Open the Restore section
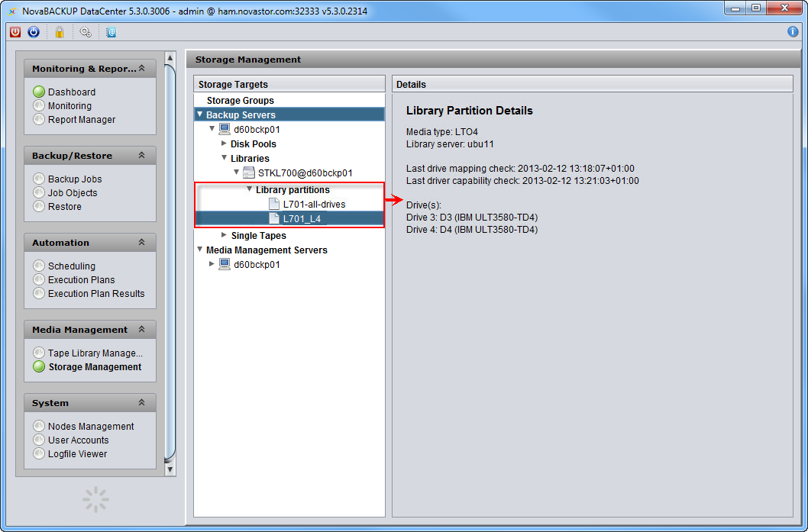This screenshot has height=532, width=808. coord(64,207)
